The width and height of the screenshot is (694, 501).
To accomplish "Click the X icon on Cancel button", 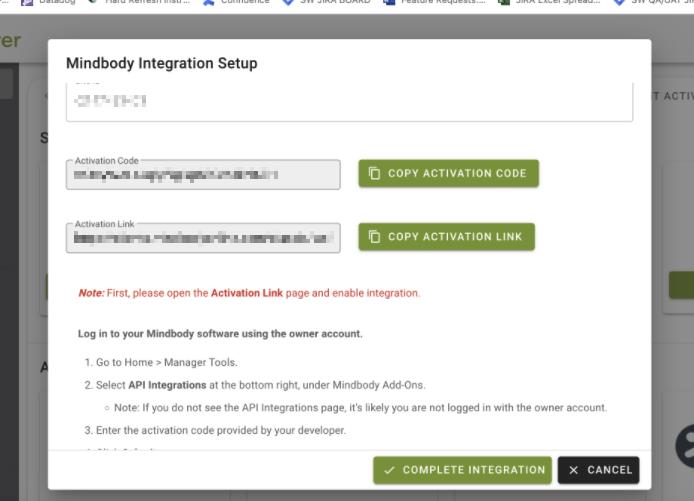I will [573, 470].
